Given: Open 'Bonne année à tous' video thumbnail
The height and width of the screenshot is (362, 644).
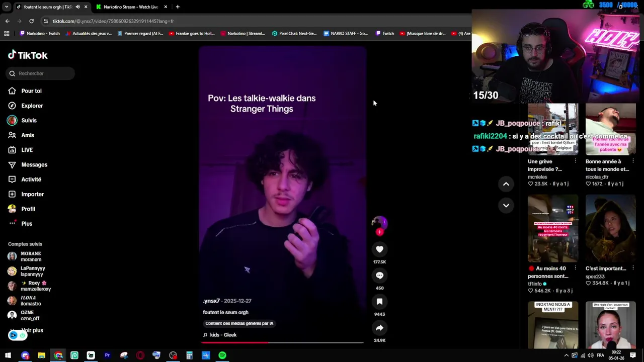Looking at the screenshot, I should (610, 129).
